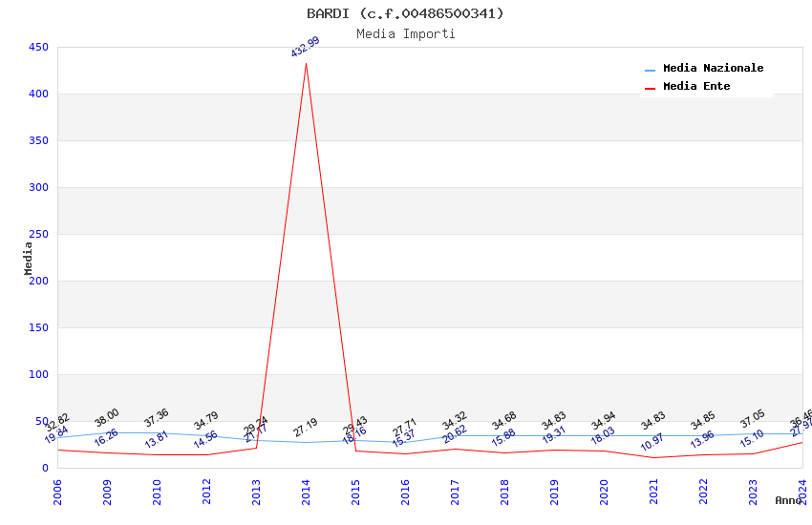812x525 pixels.
Task: Click the subtitle Media Importi
Action: [x=405, y=34]
